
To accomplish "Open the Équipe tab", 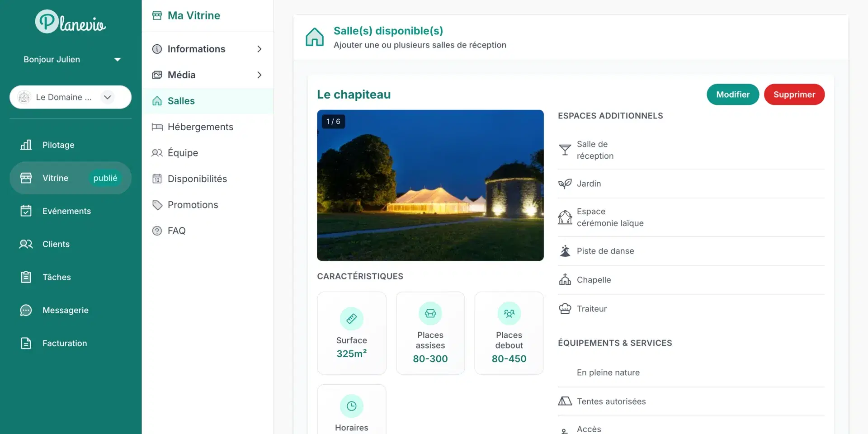I will point(208,153).
